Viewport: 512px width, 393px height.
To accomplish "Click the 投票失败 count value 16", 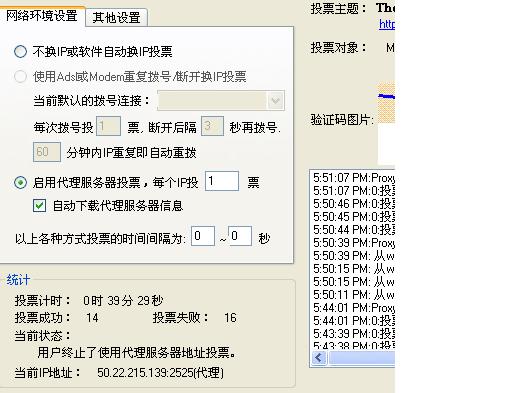I will click(230, 318).
